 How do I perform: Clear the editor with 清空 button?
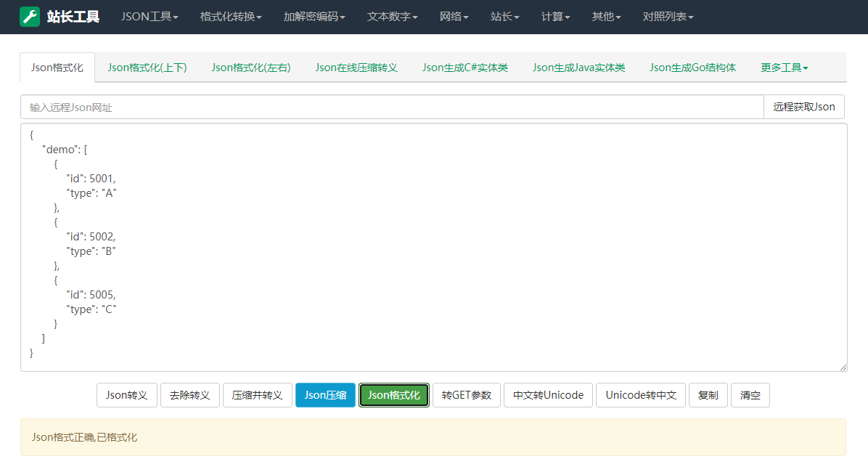coord(750,395)
